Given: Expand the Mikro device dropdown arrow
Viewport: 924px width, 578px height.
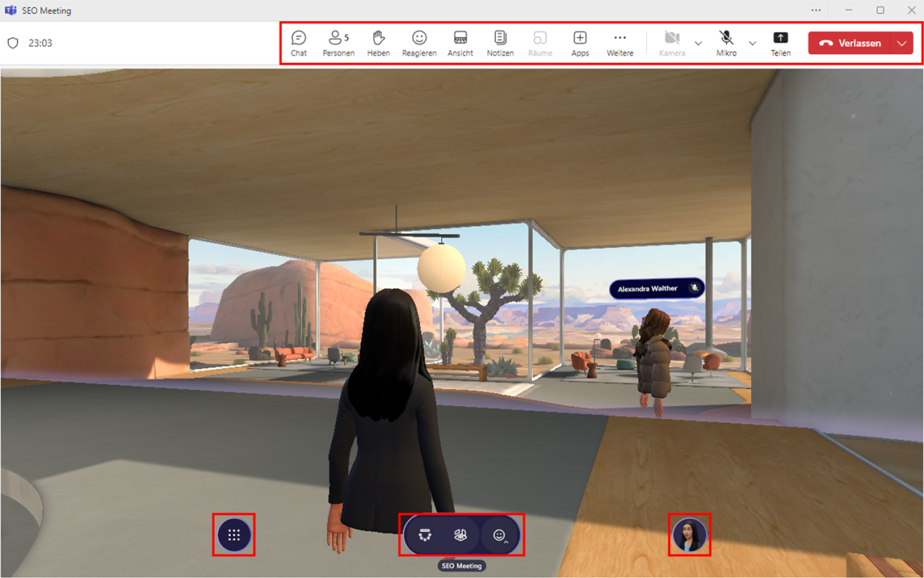Looking at the screenshot, I should point(752,43).
